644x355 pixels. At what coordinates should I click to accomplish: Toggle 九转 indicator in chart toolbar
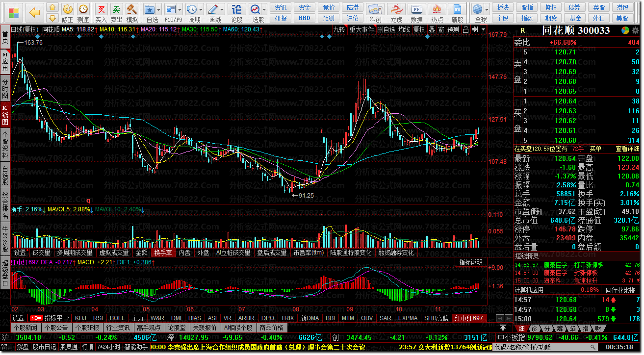pos(339,29)
